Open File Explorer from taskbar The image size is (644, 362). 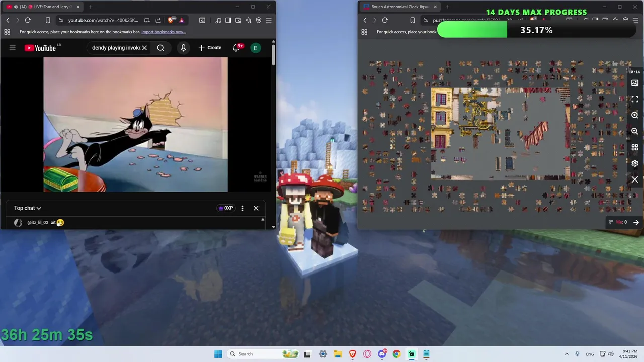click(338, 354)
